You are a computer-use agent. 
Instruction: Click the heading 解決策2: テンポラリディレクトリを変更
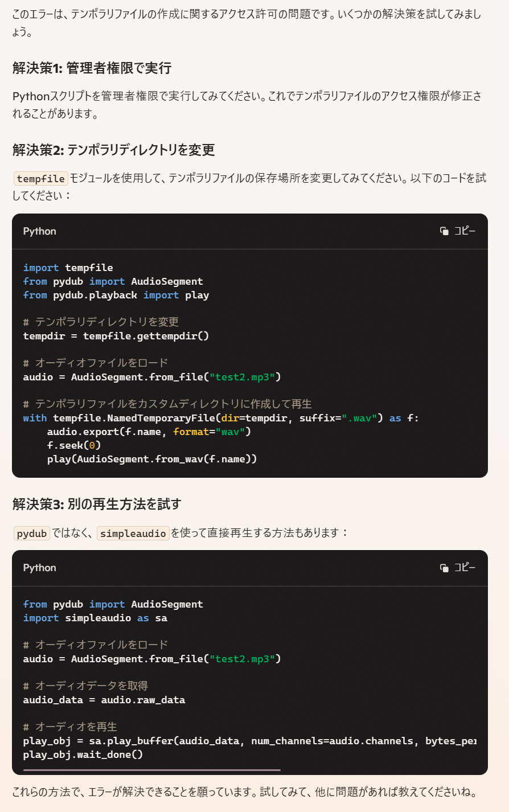pyautogui.click(x=114, y=150)
